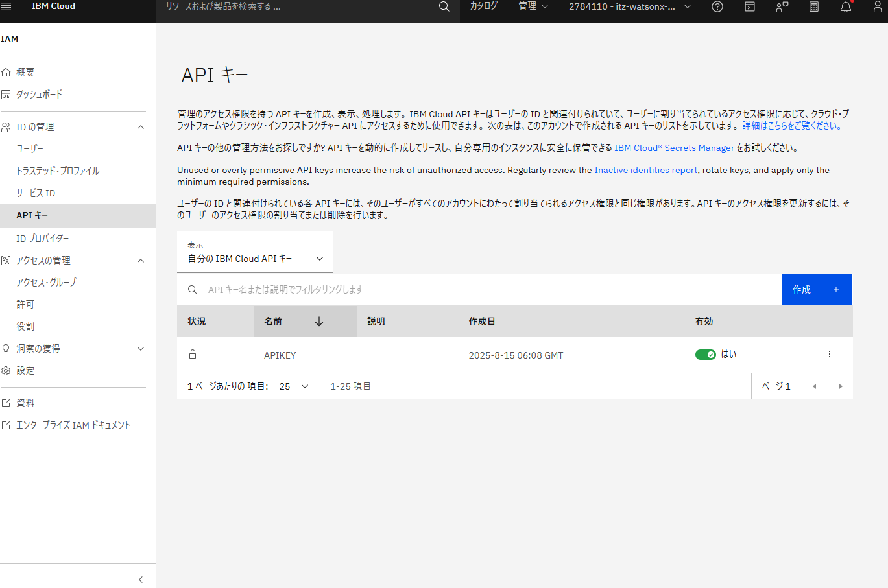This screenshot has width=888, height=588.
Task: Open the 管理 dropdown menu
Action: 533,6
